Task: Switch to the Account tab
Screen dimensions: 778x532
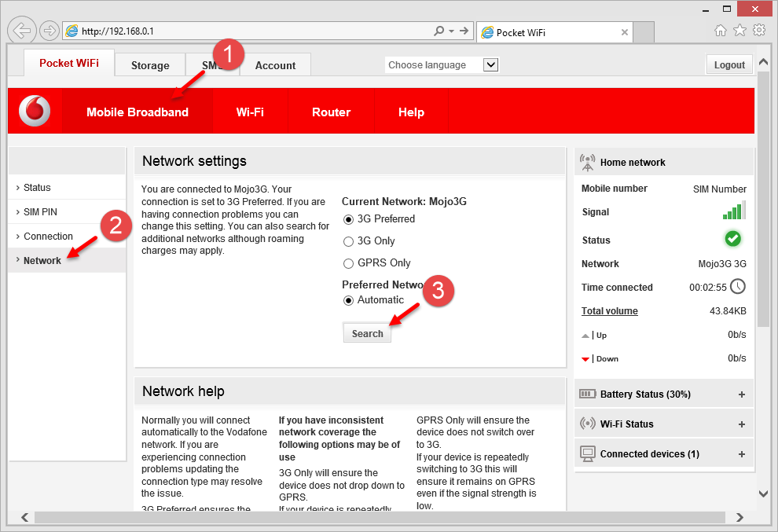Action: pyautogui.click(x=275, y=65)
